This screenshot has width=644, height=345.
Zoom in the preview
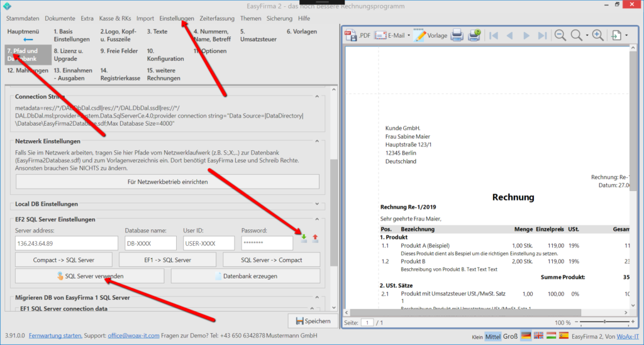(x=597, y=35)
